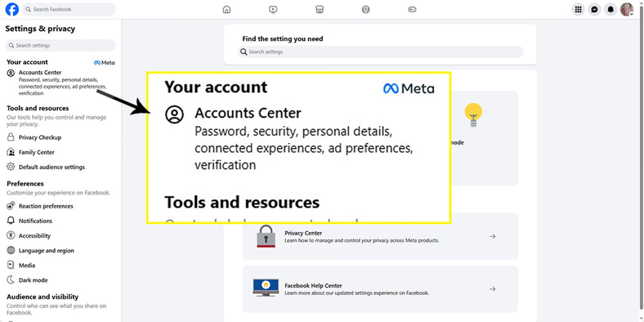Screen dimensions: 644x322
Task: Click the Facebook logo icon
Action: (12, 9)
